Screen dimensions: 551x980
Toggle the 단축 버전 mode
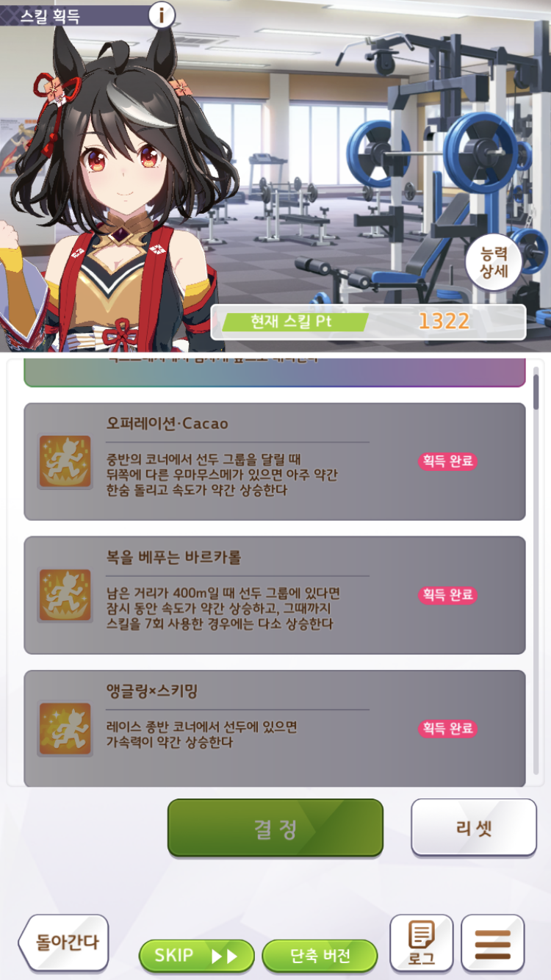(320, 956)
